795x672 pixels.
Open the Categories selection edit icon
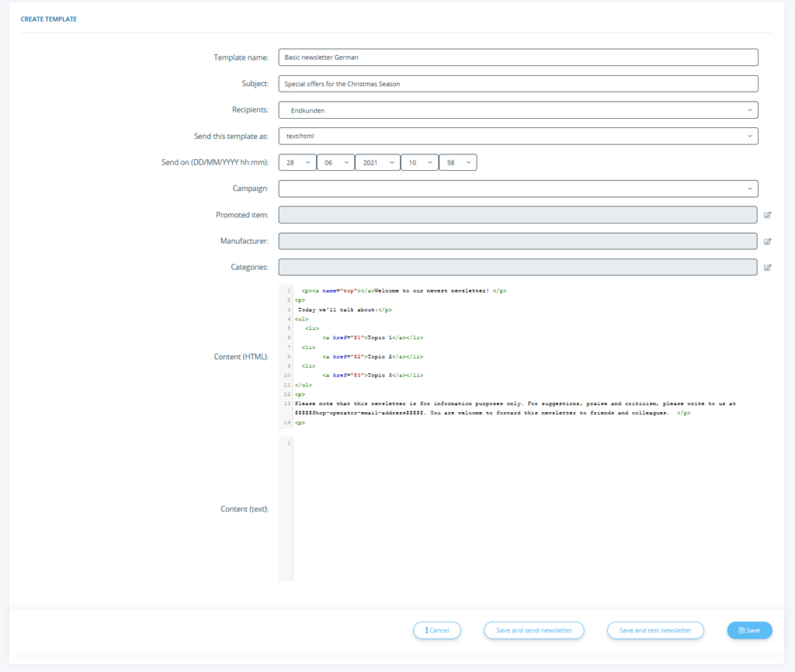click(768, 267)
